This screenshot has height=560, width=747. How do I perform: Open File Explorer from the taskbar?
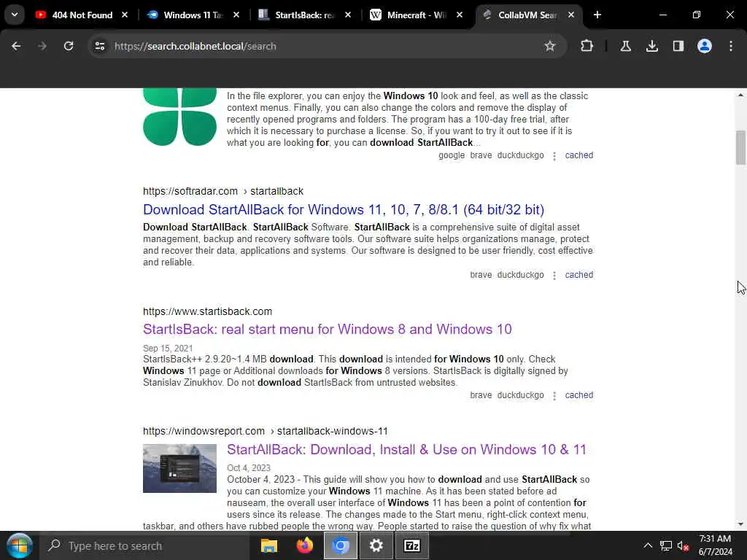269,545
